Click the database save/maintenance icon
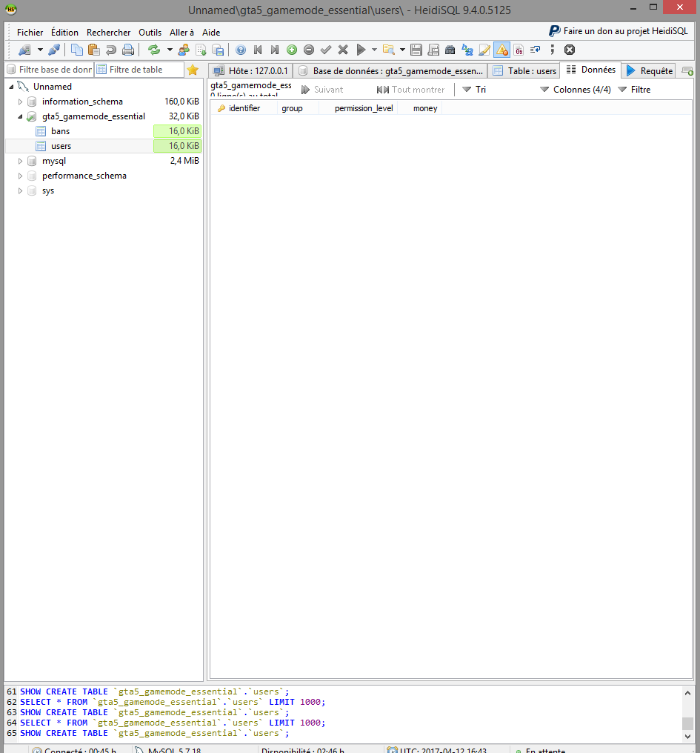The height and width of the screenshot is (753, 700). (219, 50)
